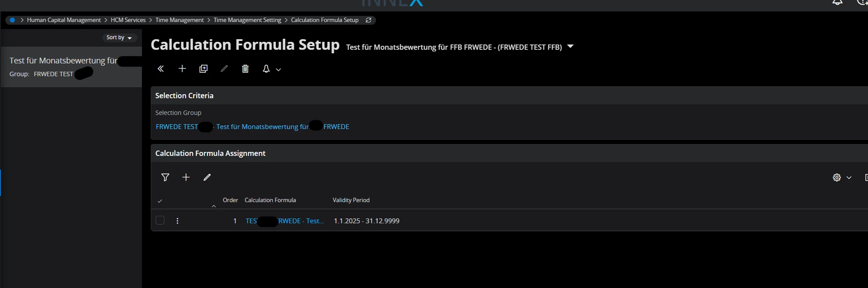Open the Sort by dropdown
The width and height of the screenshot is (868, 288).
(x=119, y=38)
